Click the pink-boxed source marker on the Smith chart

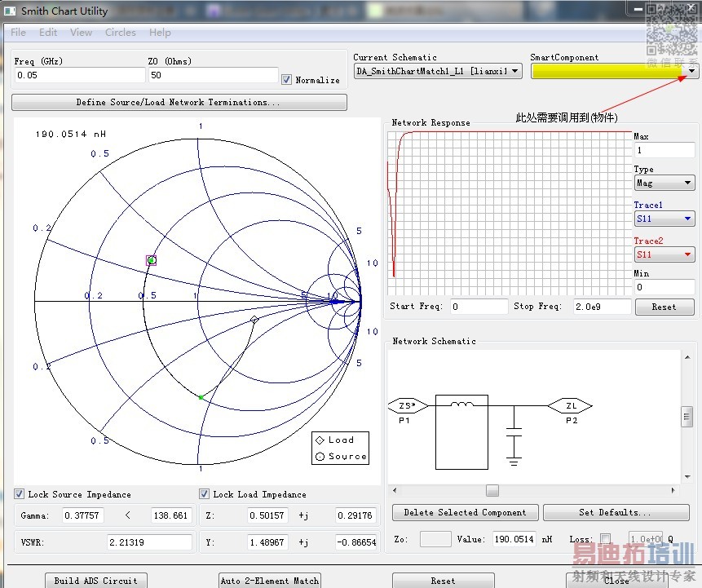click(x=151, y=260)
